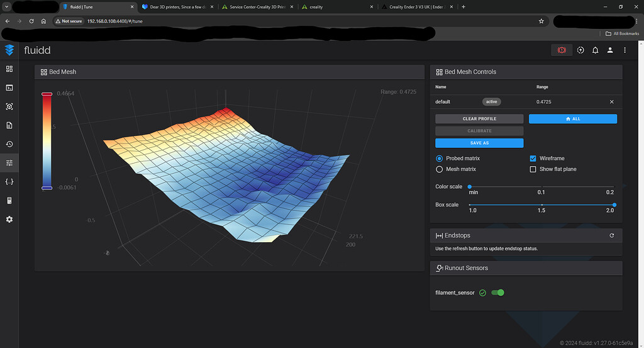Open the Jobs file list icon
The width and height of the screenshot is (644, 348).
tap(9, 125)
